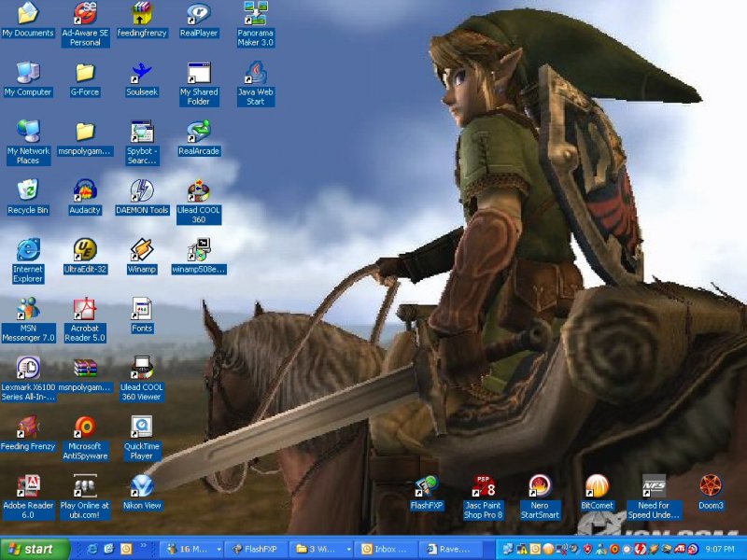Open the Ulead COOL 360 Viewer shortcut
This screenshot has width=747, height=560.
pos(142,378)
